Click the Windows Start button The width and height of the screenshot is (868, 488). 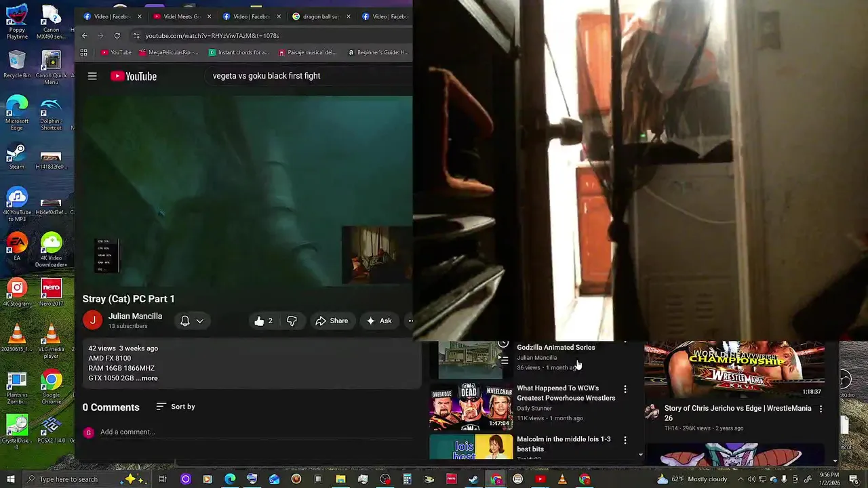(12, 479)
